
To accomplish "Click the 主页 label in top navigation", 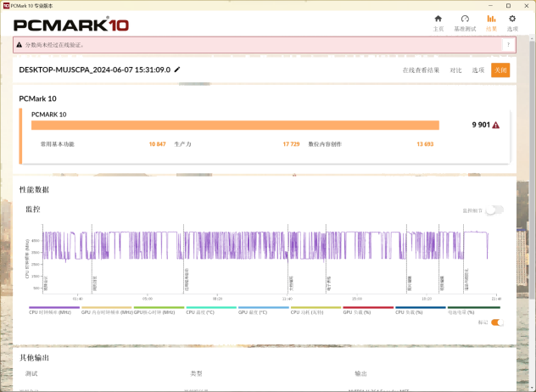I will 438,29.
